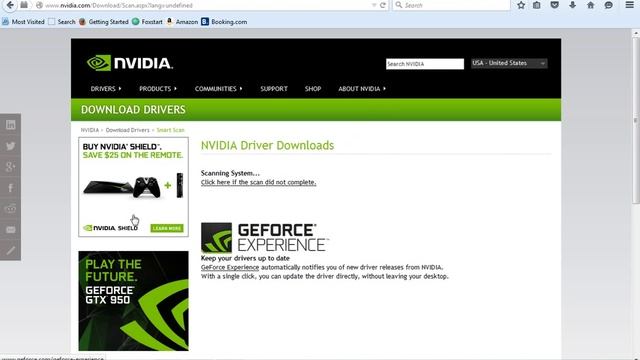Open the downloads arrow icon
This screenshot has width=640, height=360.
point(572,5)
